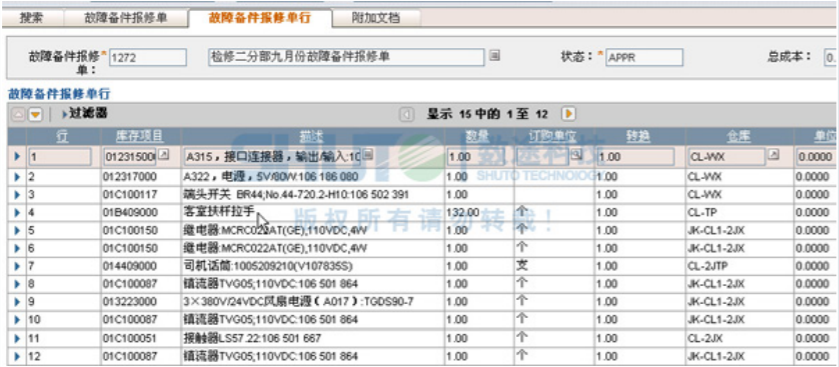Click quantity 132.00 in row 4

point(463,212)
